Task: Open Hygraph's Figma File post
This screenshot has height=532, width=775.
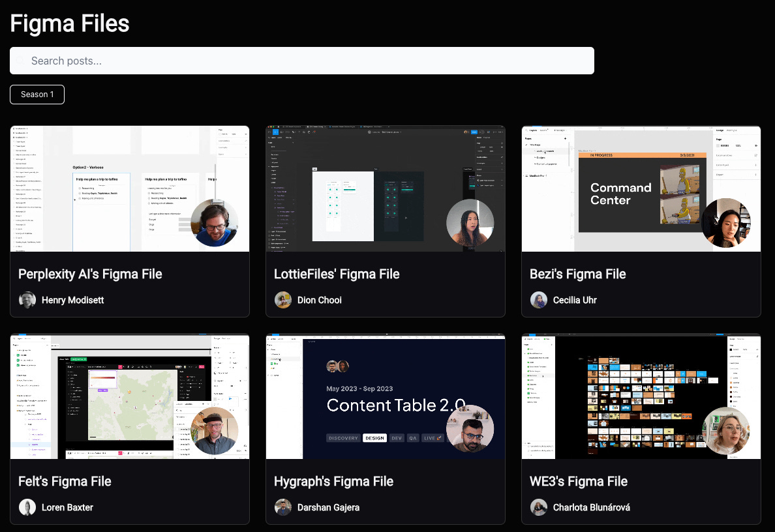Action: (x=333, y=481)
